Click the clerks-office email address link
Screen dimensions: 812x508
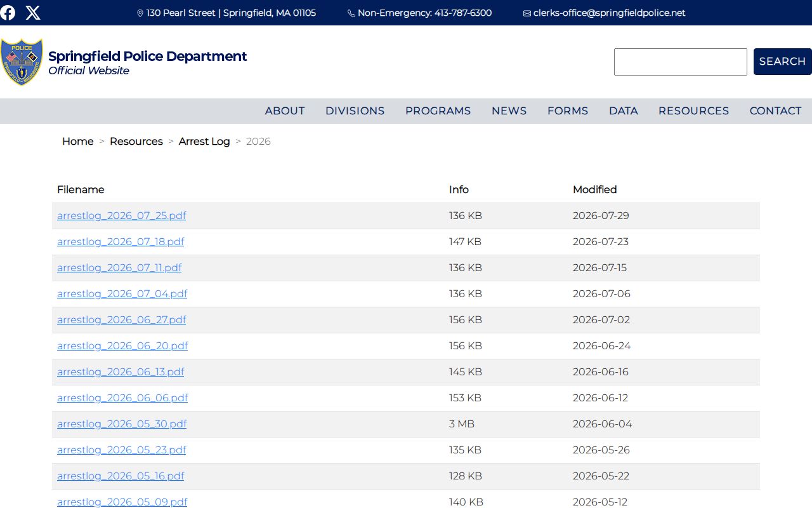[610, 13]
